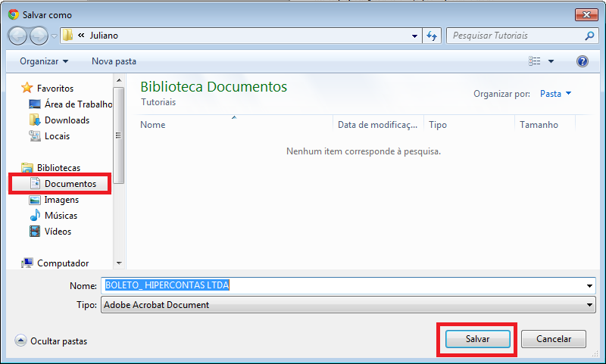The height and width of the screenshot is (364, 606).
Task: Open help with the blue question mark icon
Action: [582, 61]
